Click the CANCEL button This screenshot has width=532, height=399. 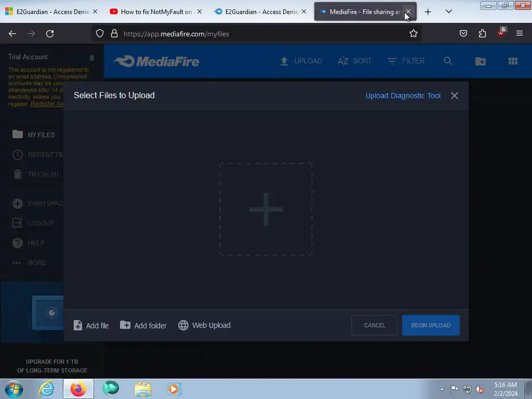[x=374, y=325]
